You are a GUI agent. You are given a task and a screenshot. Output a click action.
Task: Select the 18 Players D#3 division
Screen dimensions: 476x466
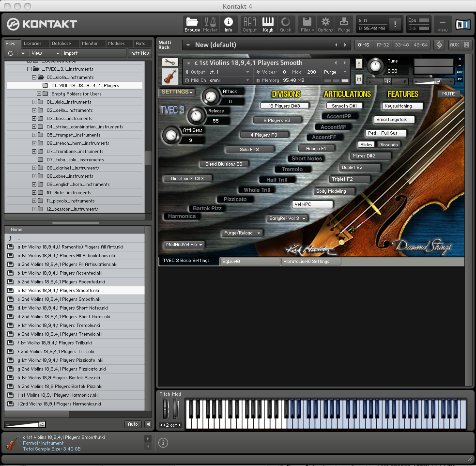(284, 106)
